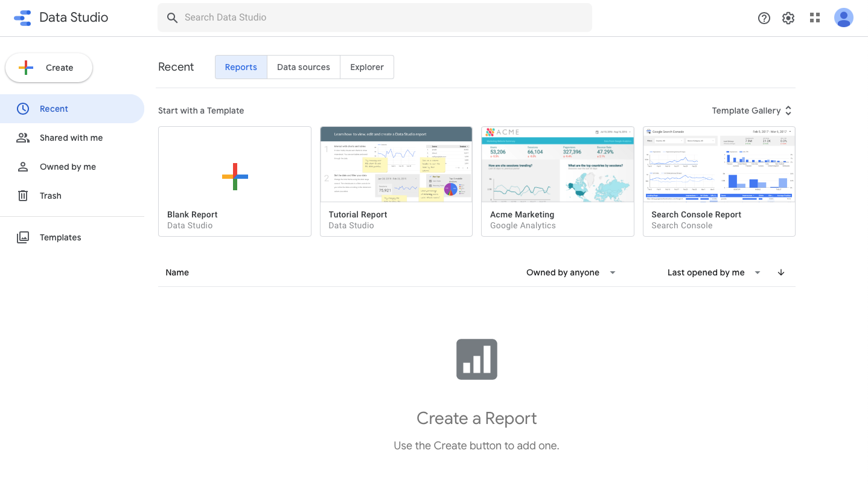Select Owned by me in sidebar
The image size is (868, 488).
[72, 167]
